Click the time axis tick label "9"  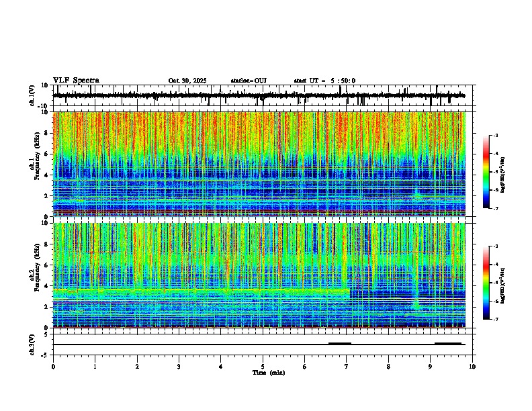[x=430, y=367]
